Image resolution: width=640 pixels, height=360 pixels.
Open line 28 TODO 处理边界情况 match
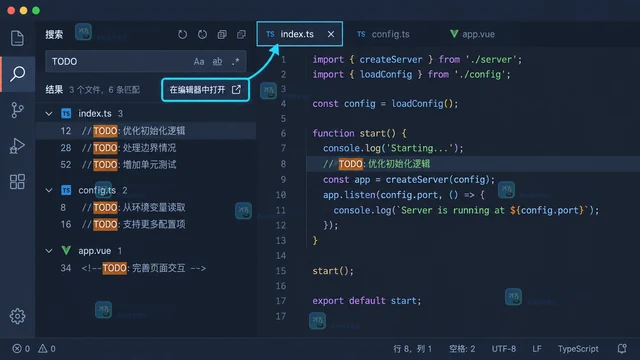[x=146, y=148]
